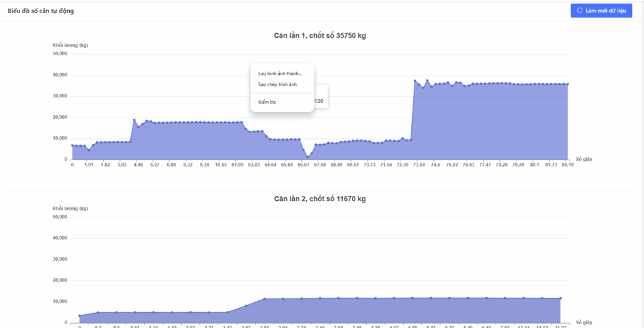Image resolution: width=644 pixels, height=328 pixels.
Task: Click the Làm mới dữ liệu refresh button
Action: pos(601,11)
